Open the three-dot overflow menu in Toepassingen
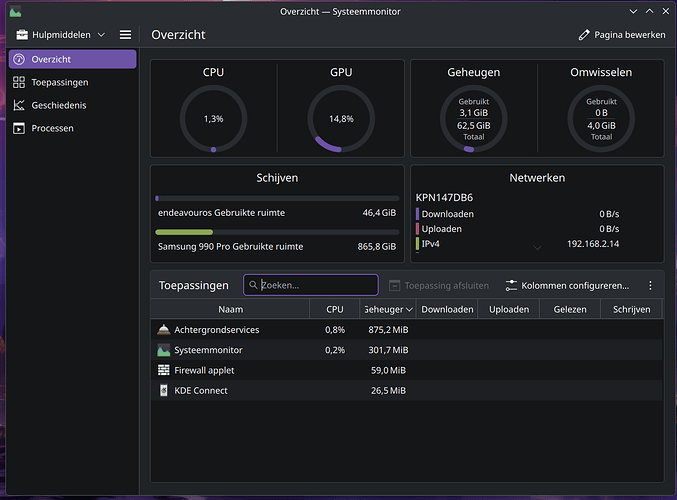Viewport: 677px width, 500px height. 650,286
